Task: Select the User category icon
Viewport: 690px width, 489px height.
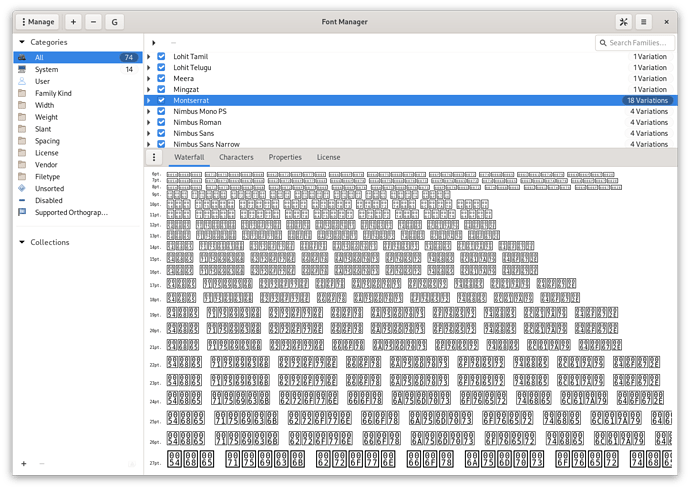Action: [x=22, y=81]
